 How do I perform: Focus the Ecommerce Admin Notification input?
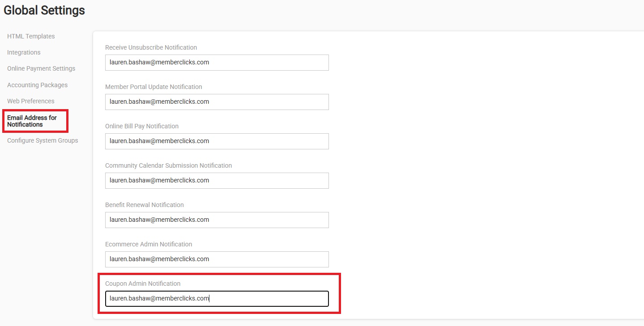[x=217, y=259]
